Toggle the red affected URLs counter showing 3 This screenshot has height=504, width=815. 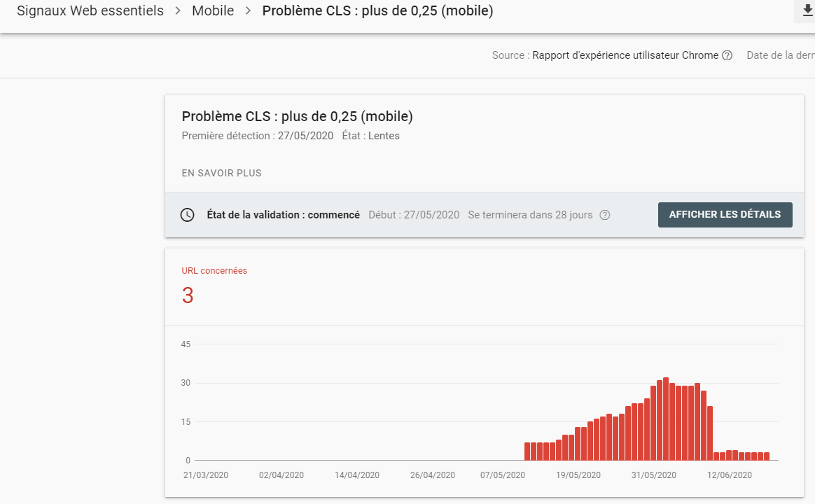click(x=188, y=296)
